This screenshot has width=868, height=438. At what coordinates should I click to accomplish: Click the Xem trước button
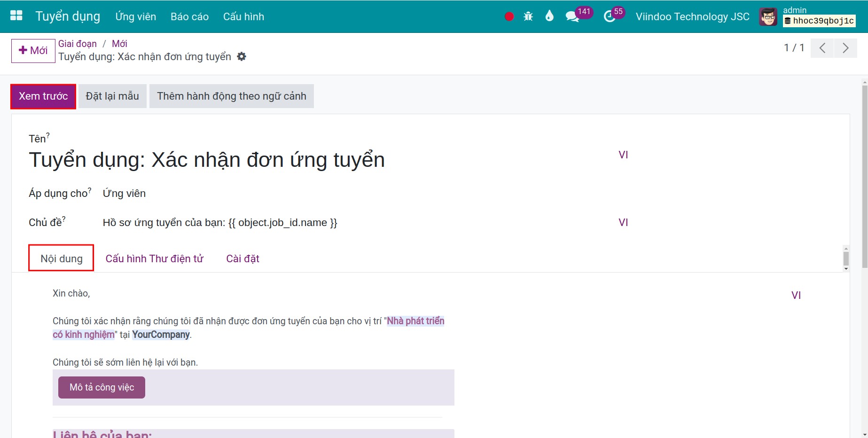pos(43,96)
